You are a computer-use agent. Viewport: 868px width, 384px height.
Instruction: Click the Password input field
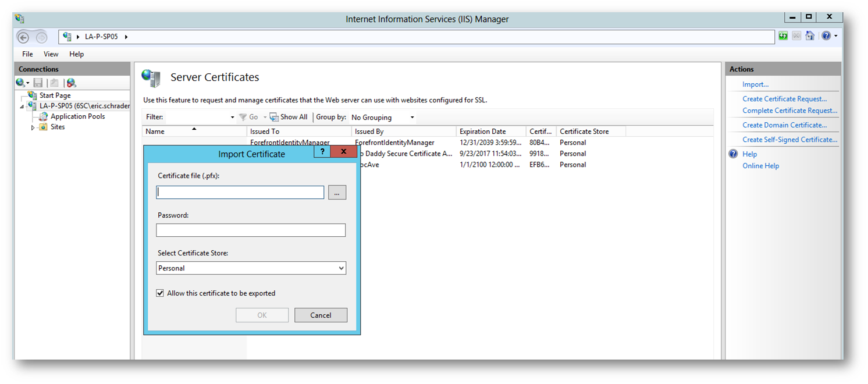point(251,230)
